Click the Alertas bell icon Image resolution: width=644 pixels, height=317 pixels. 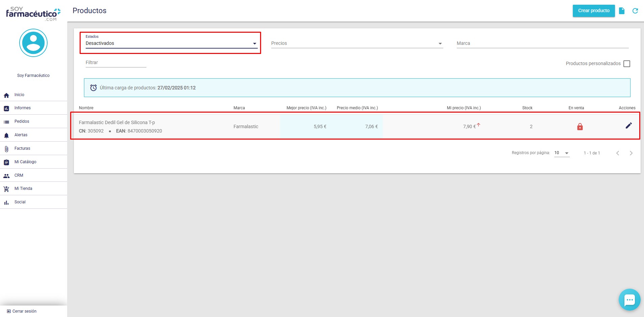coord(6,136)
